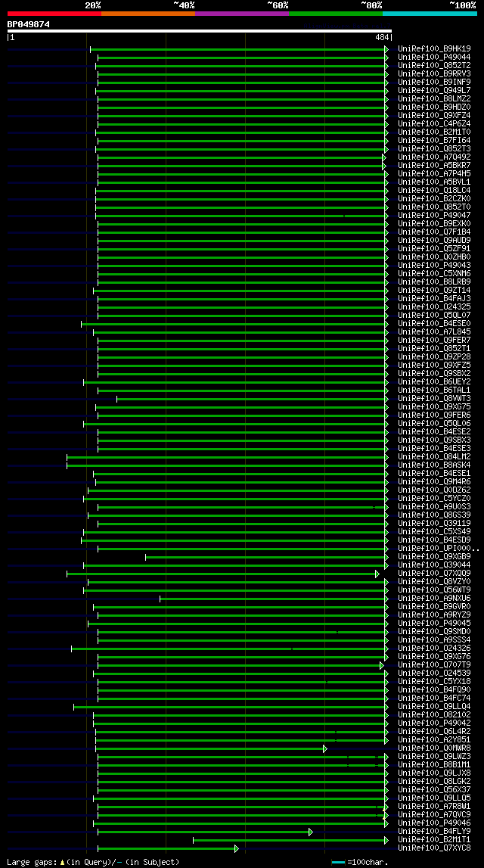Select the UniRef100_A9U0S3 label
484x868 pixels.
434,507
